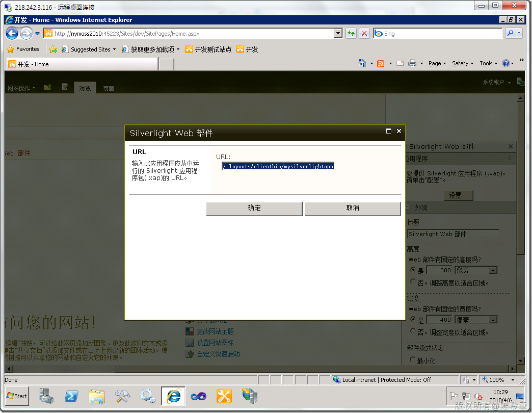Expand the 系统帐户 user menu
Screen dimensions: 532x413
click(x=496, y=82)
